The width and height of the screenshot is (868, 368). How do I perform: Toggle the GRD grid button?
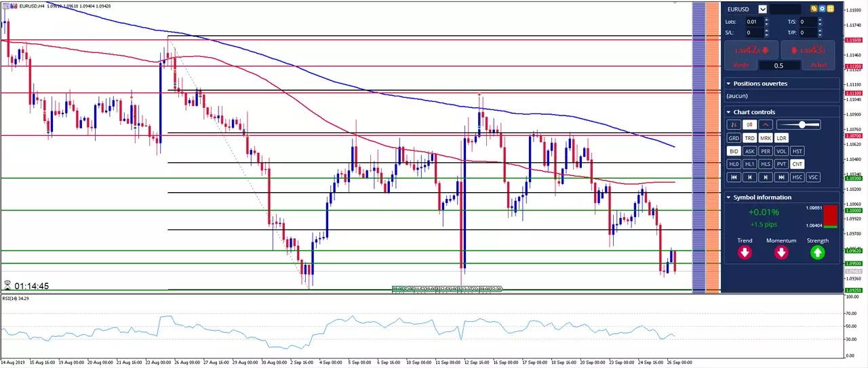pos(734,138)
